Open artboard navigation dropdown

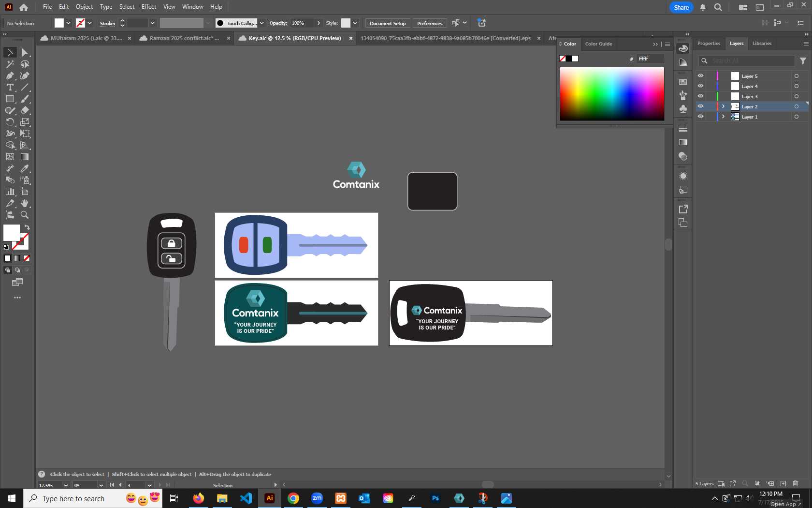[149, 485]
